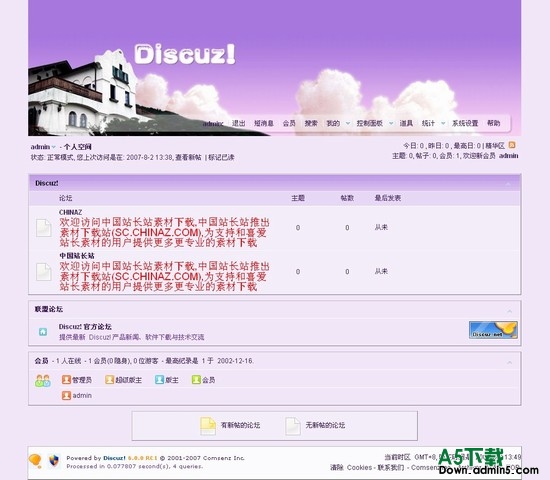Select 退出 in the navigation bar
The height and width of the screenshot is (480, 550).
click(239, 123)
